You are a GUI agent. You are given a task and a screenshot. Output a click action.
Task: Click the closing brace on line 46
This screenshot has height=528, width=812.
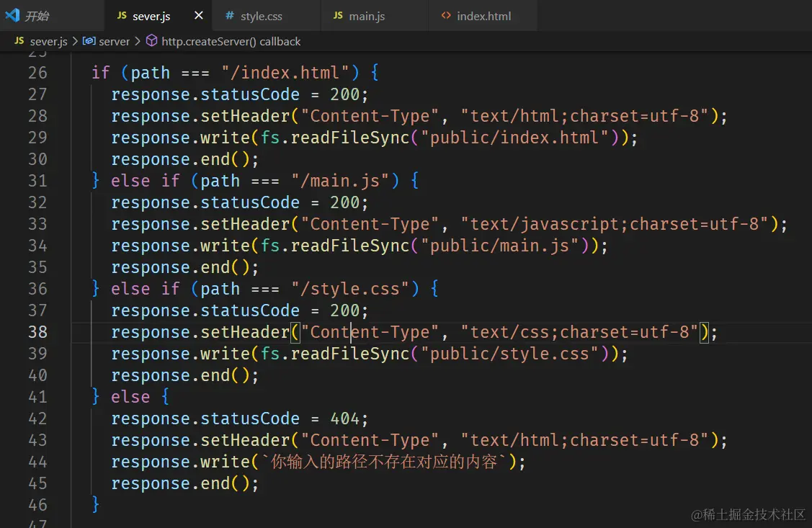95,504
